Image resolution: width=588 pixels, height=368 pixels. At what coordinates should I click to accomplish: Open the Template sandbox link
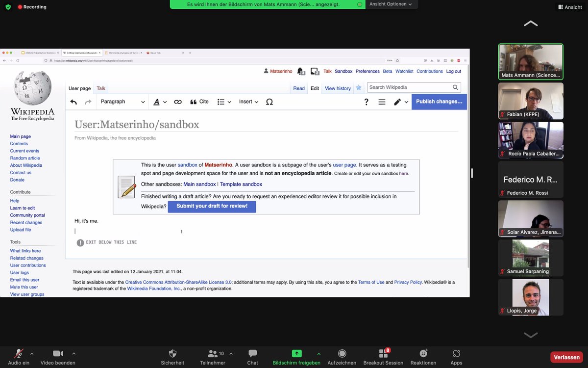tap(241, 184)
